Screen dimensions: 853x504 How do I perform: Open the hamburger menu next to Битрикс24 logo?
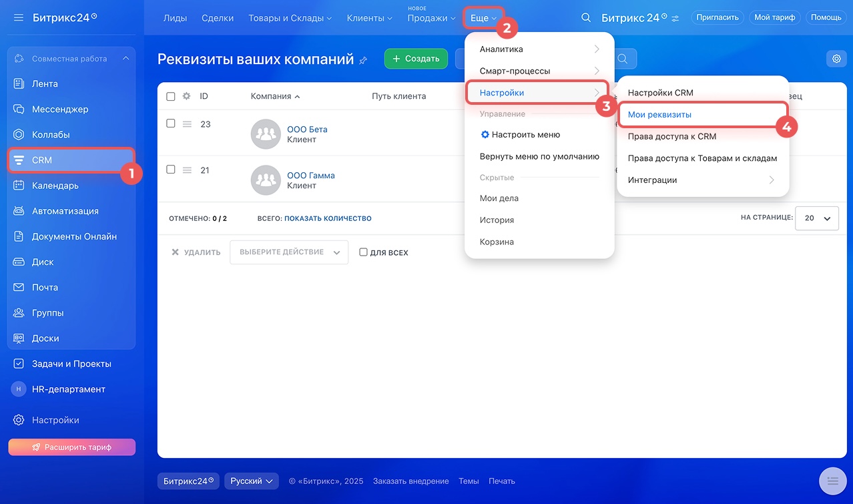19,17
